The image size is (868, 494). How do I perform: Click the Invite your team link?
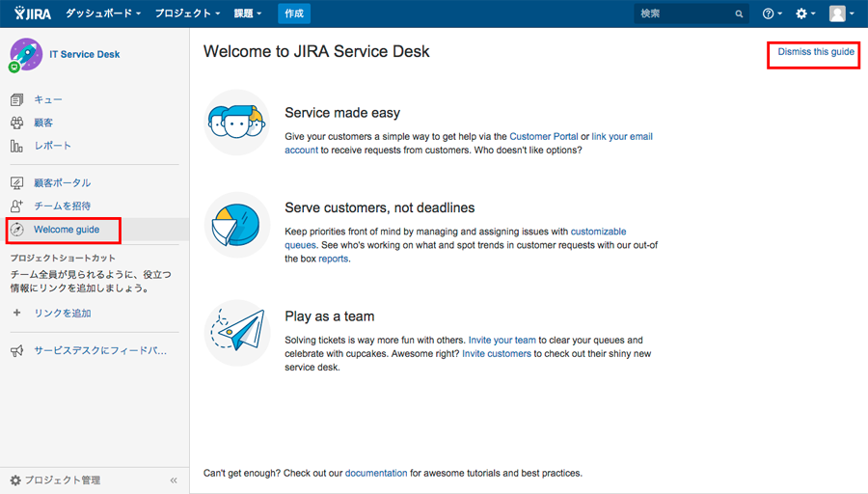pyautogui.click(x=502, y=340)
